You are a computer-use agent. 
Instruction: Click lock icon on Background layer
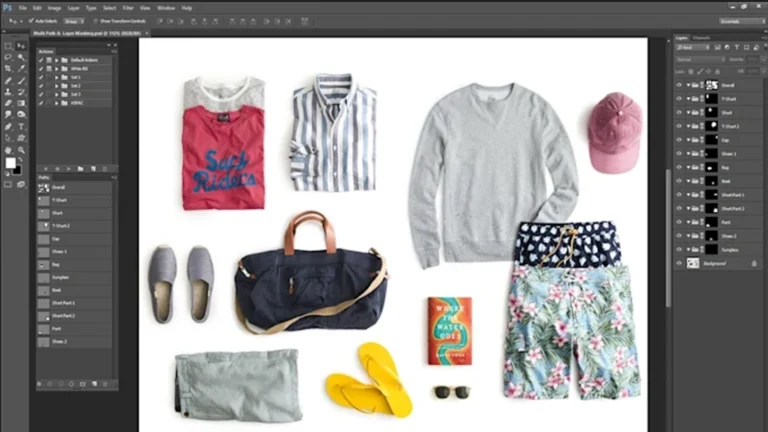tap(754, 264)
